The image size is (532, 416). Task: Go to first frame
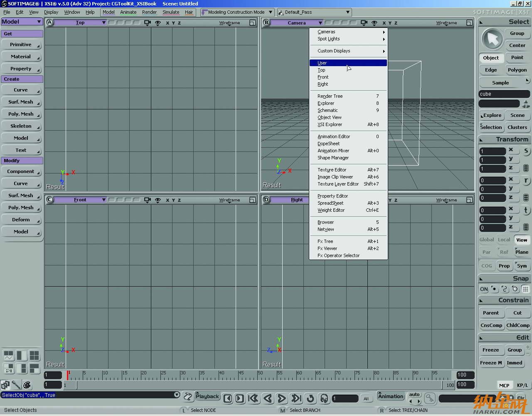253,398
